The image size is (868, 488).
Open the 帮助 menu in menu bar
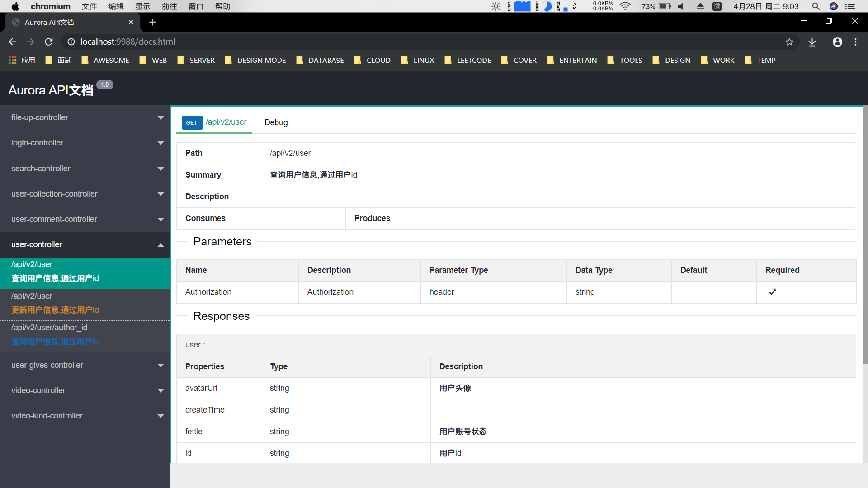click(222, 6)
